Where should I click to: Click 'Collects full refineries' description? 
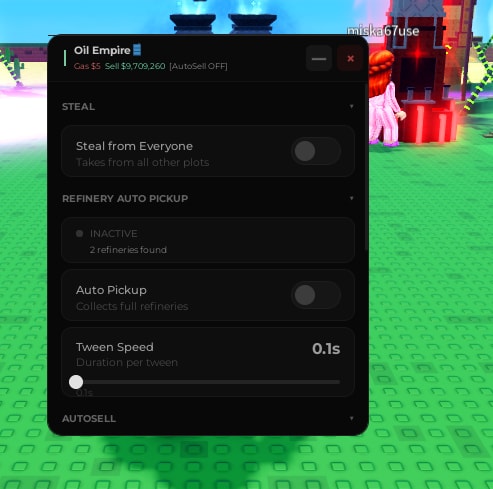tap(132, 306)
